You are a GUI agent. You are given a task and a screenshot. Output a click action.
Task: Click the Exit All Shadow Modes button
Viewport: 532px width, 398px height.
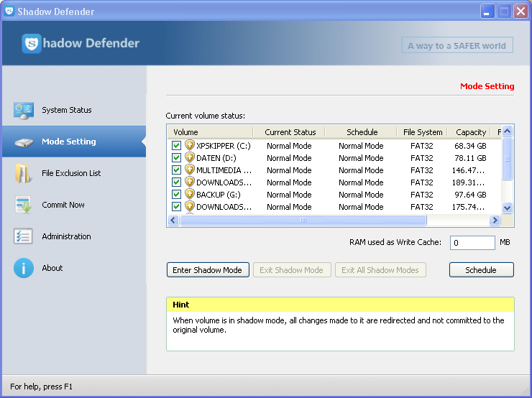[x=380, y=270]
